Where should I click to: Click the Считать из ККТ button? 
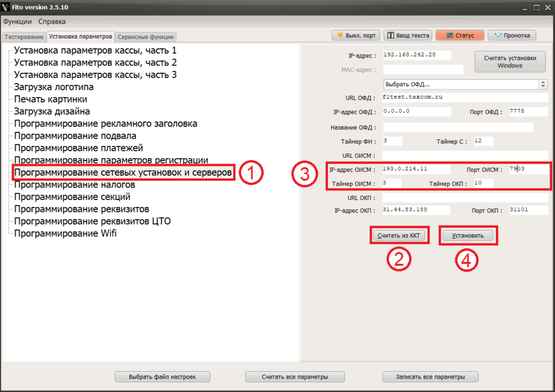click(x=399, y=235)
